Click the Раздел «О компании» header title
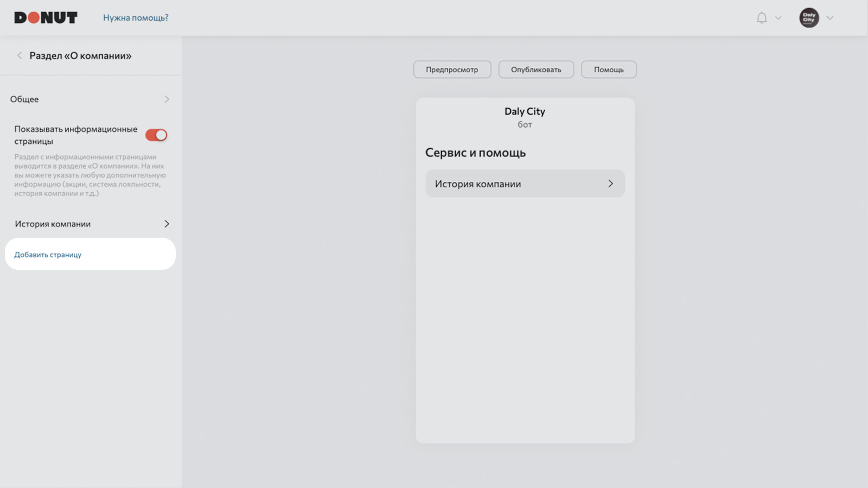The height and width of the screenshot is (488, 868). point(80,55)
